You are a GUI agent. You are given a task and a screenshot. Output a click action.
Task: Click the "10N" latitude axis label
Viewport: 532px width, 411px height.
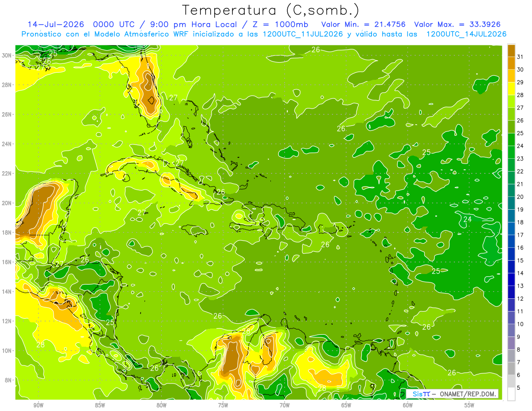7,351
